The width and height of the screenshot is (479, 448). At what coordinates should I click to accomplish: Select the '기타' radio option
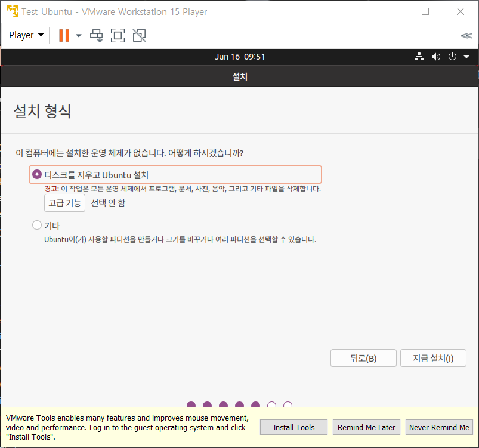(37, 225)
